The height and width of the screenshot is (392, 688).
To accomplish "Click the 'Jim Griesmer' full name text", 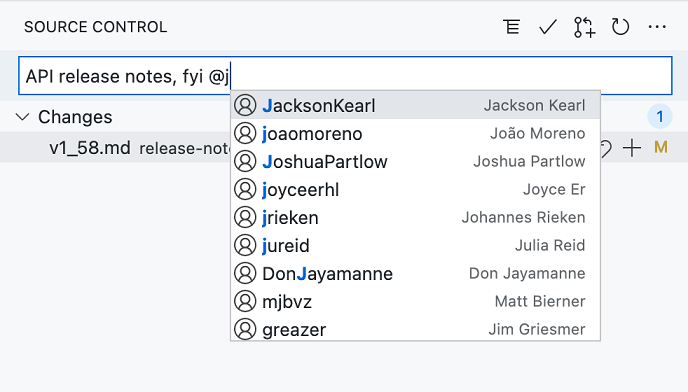I will (x=537, y=329).
